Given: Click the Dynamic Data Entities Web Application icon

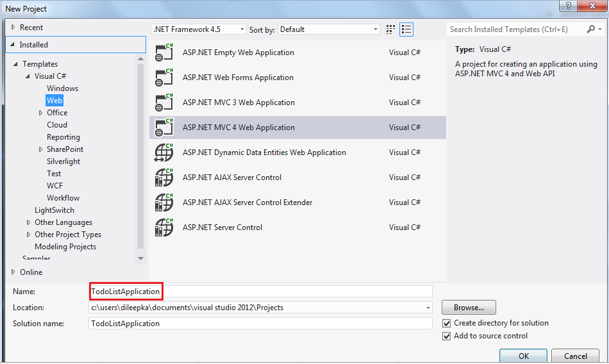Looking at the screenshot, I should pyautogui.click(x=164, y=153).
